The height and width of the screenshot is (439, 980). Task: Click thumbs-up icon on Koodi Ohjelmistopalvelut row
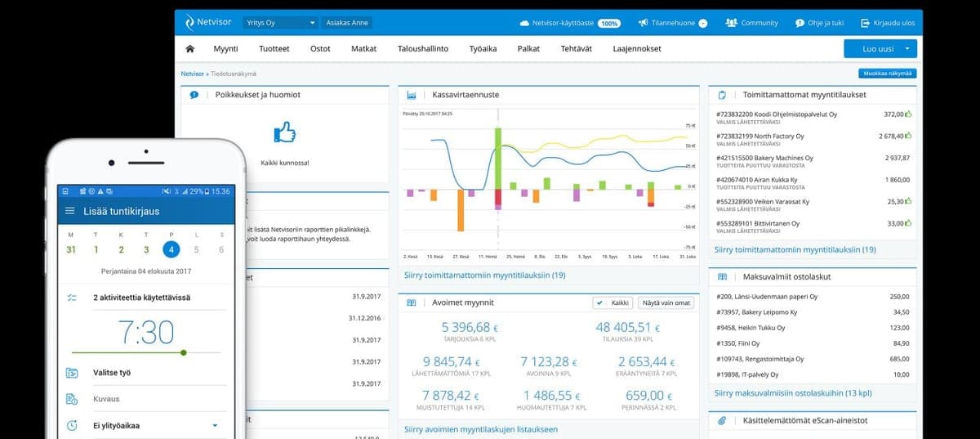909,114
